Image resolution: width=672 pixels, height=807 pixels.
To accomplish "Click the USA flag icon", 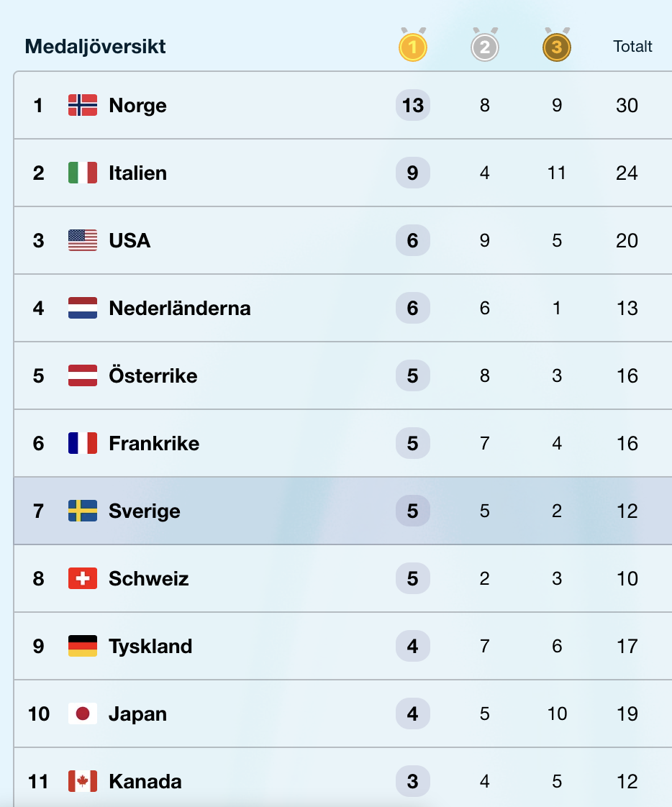I will coord(83,241).
